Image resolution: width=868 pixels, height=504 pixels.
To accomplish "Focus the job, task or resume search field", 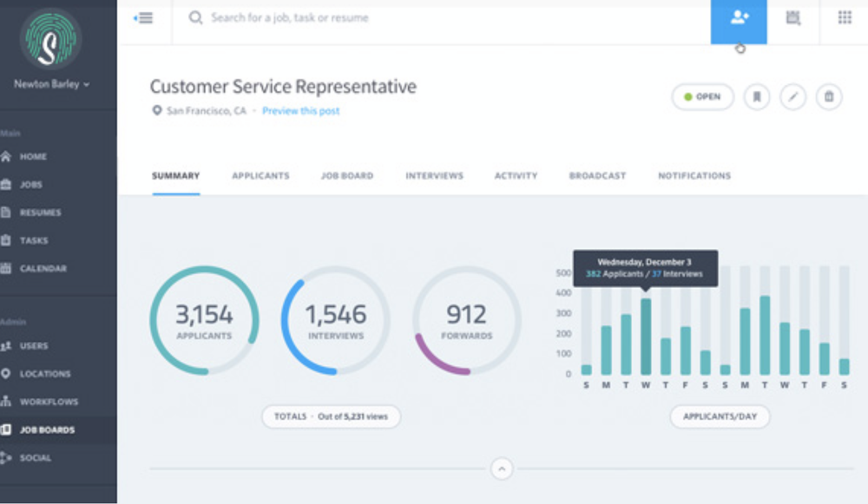I will point(290,17).
